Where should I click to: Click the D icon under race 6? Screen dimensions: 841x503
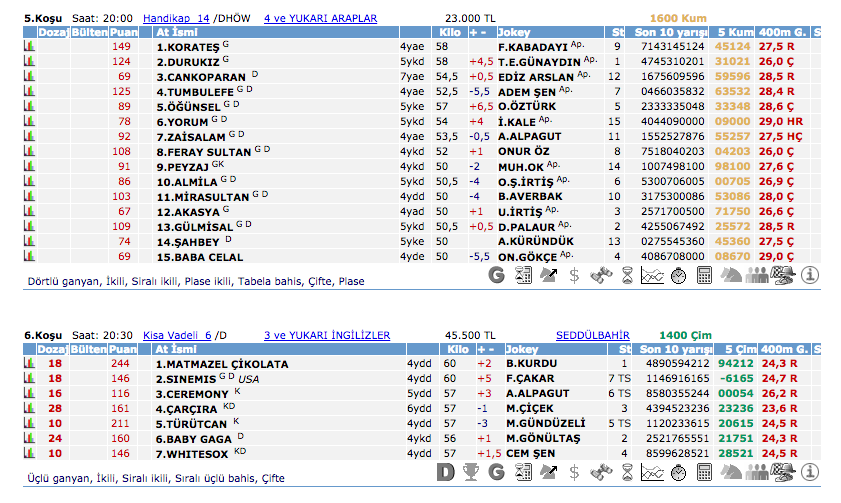446,472
